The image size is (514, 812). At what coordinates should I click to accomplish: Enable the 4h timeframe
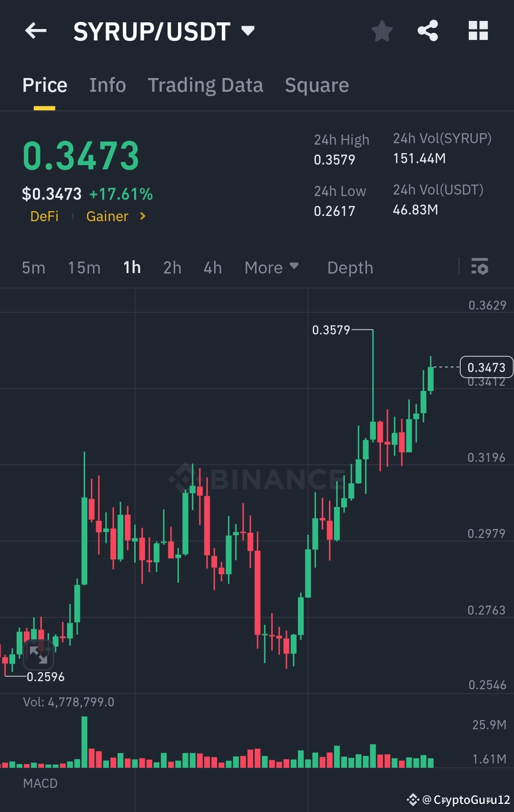tap(212, 267)
